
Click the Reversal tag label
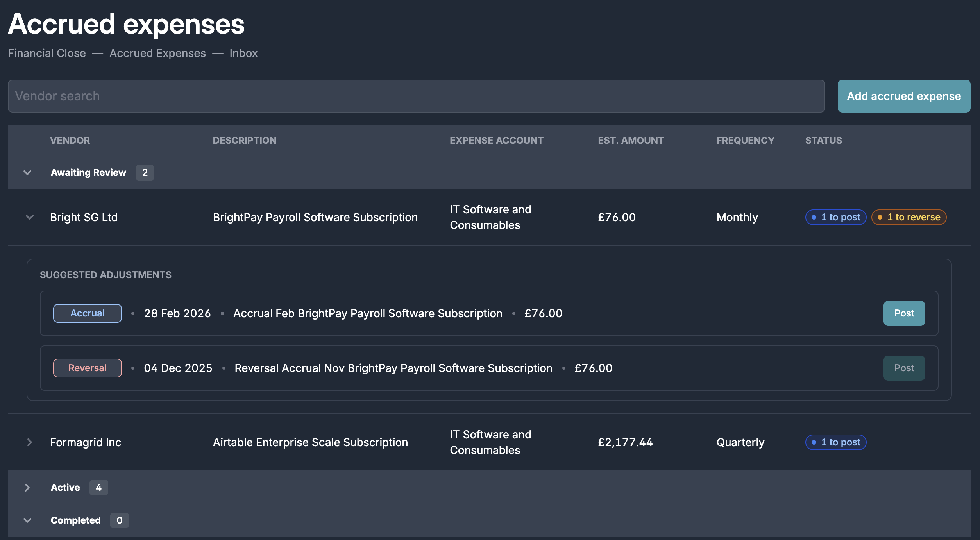point(88,368)
